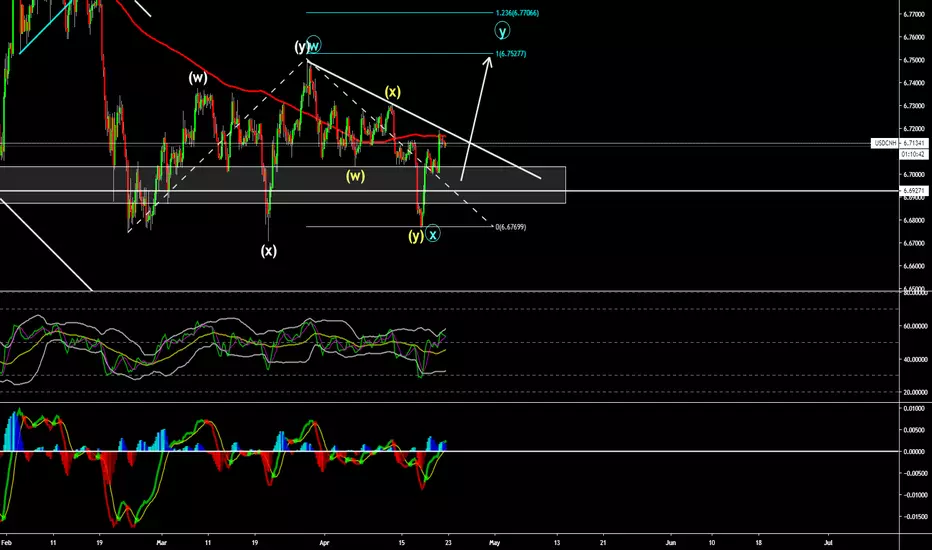Select the 6.69271 horizontal line price label
This screenshot has height=550, width=932.
(x=914, y=191)
